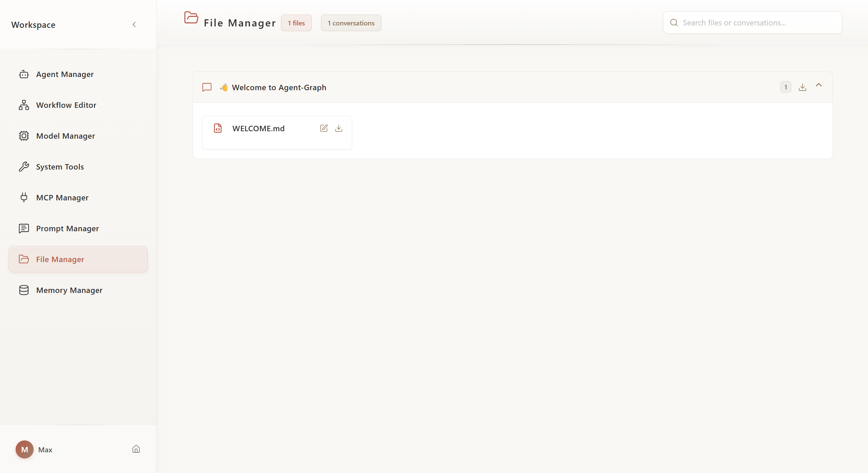Click the conversation icon next to Welcome to Agent-Graph

207,87
